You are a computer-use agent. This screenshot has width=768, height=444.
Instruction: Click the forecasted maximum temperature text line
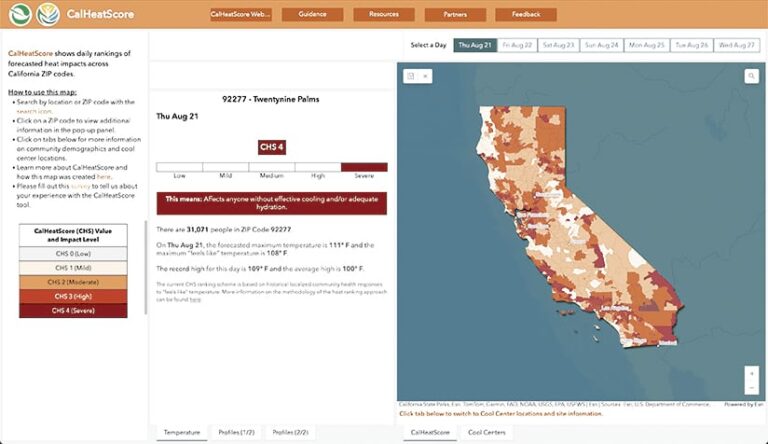pos(265,249)
